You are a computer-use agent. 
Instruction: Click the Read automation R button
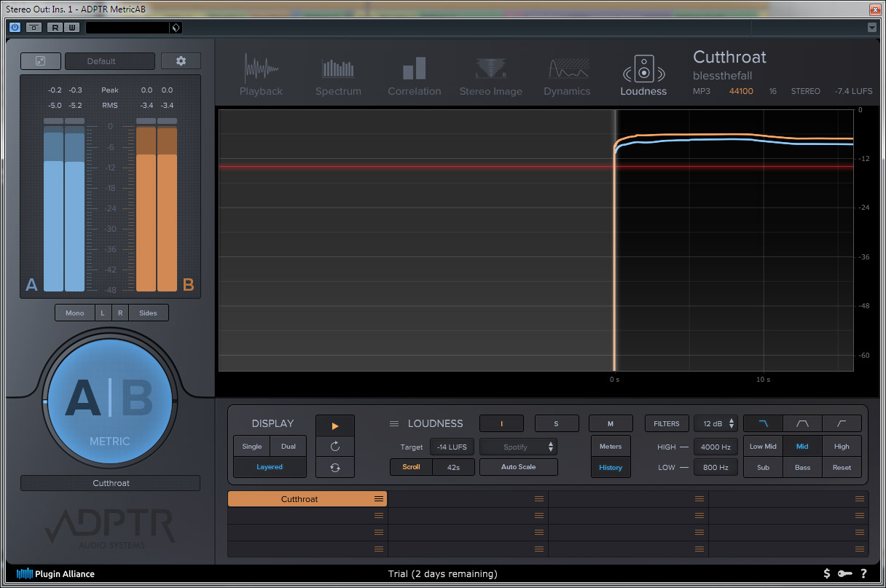[55, 28]
